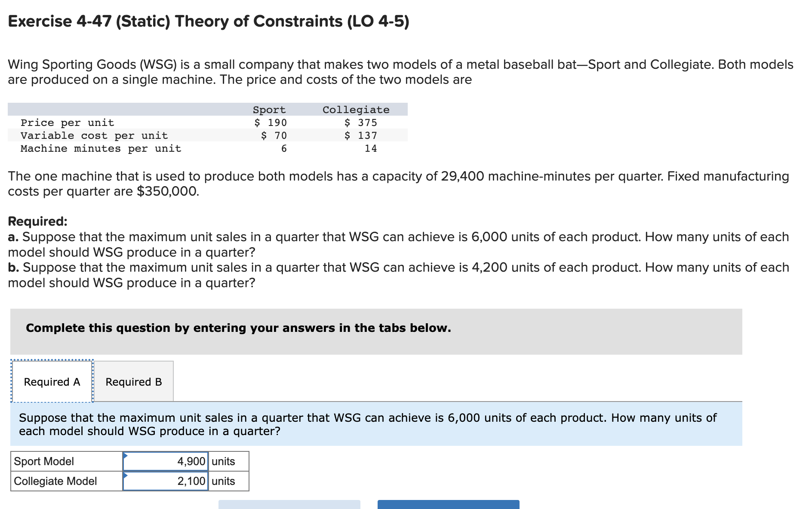Select the Sport Model row label
The image size is (812, 509).
coord(43,461)
